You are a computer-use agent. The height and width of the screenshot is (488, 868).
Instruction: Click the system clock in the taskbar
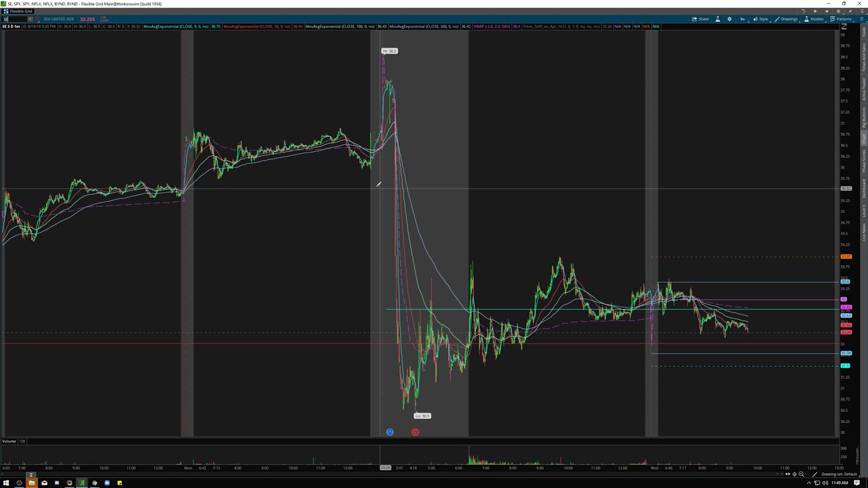coord(840,483)
